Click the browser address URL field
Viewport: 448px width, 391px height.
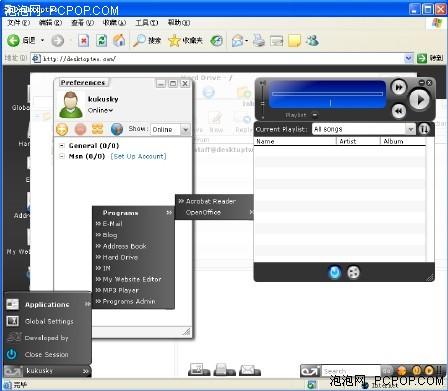point(222,59)
